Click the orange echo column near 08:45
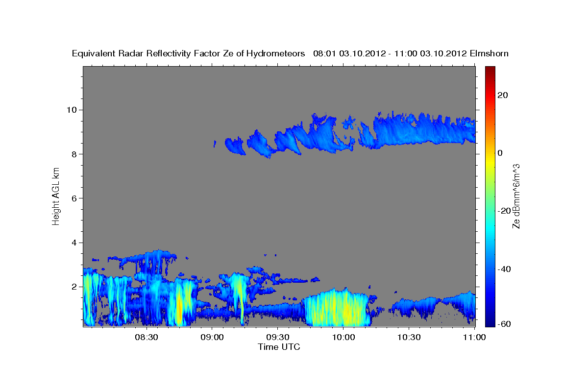 (179, 306)
